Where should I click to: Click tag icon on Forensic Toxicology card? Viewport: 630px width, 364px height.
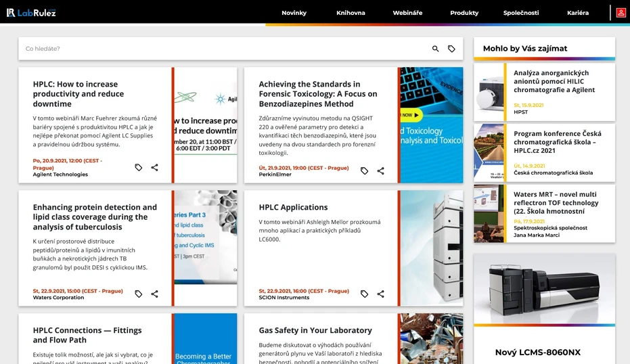pyautogui.click(x=365, y=170)
